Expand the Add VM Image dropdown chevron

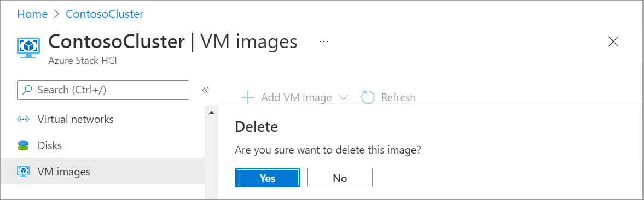click(x=343, y=97)
